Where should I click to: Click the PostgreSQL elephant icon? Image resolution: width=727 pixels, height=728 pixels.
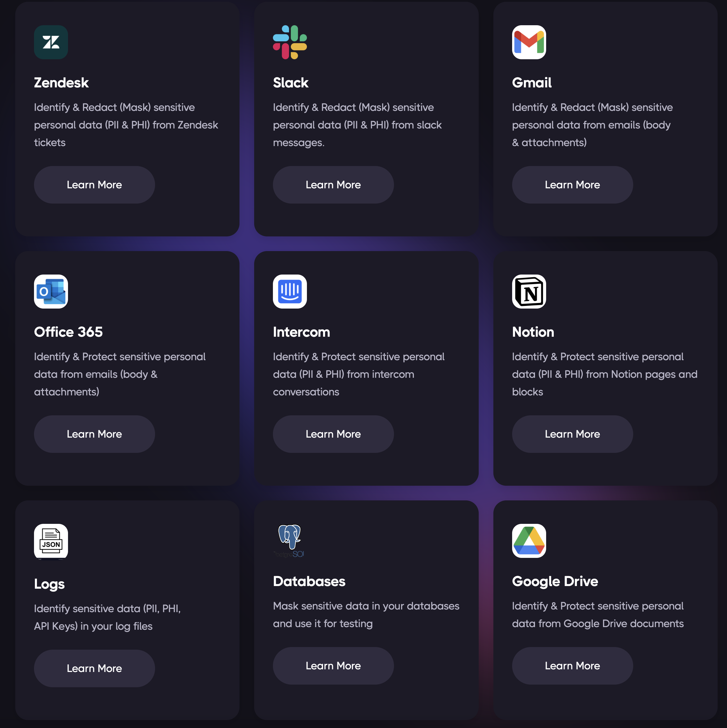(x=289, y=541)
